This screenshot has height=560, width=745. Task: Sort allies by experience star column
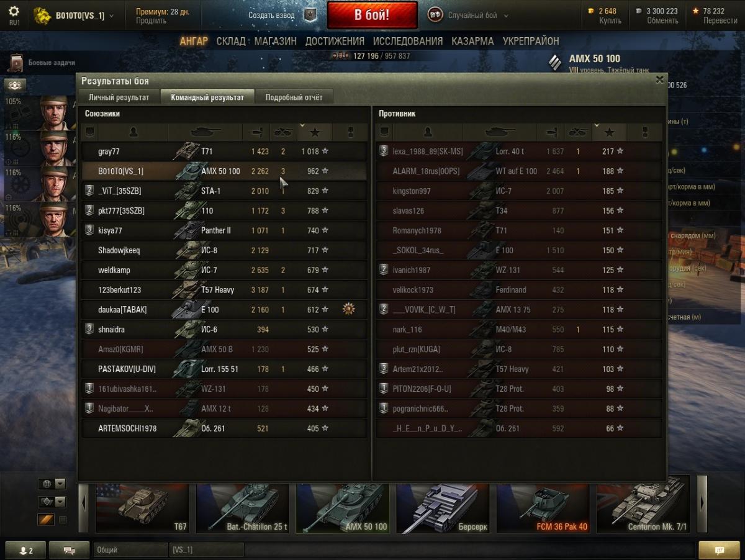[x=315, y=132]
